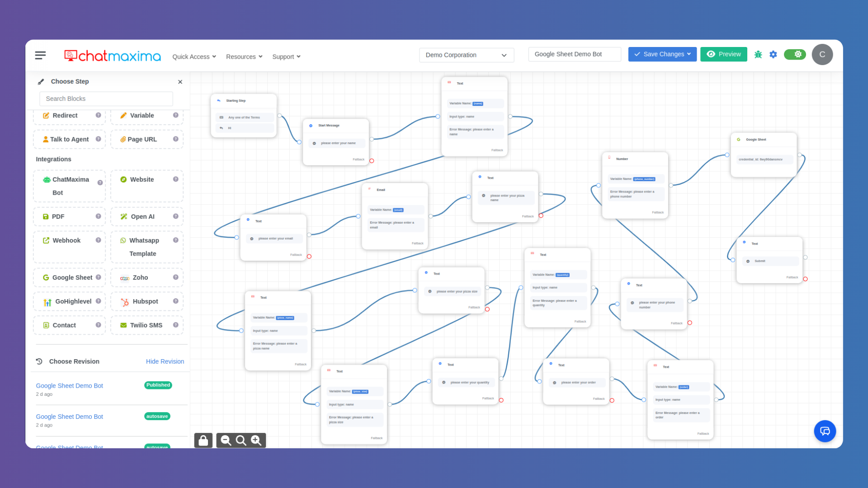Open the Support menu

click(x=286, y=56)
